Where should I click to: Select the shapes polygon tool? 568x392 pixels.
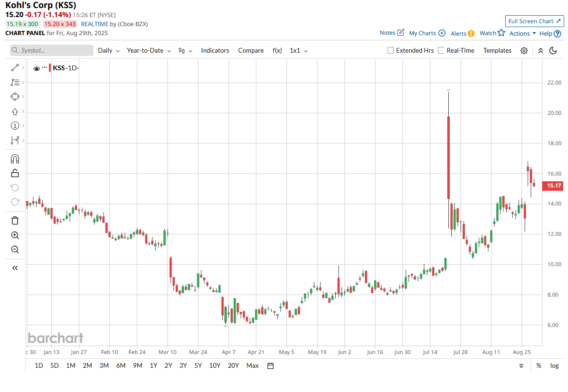point(15,97)
